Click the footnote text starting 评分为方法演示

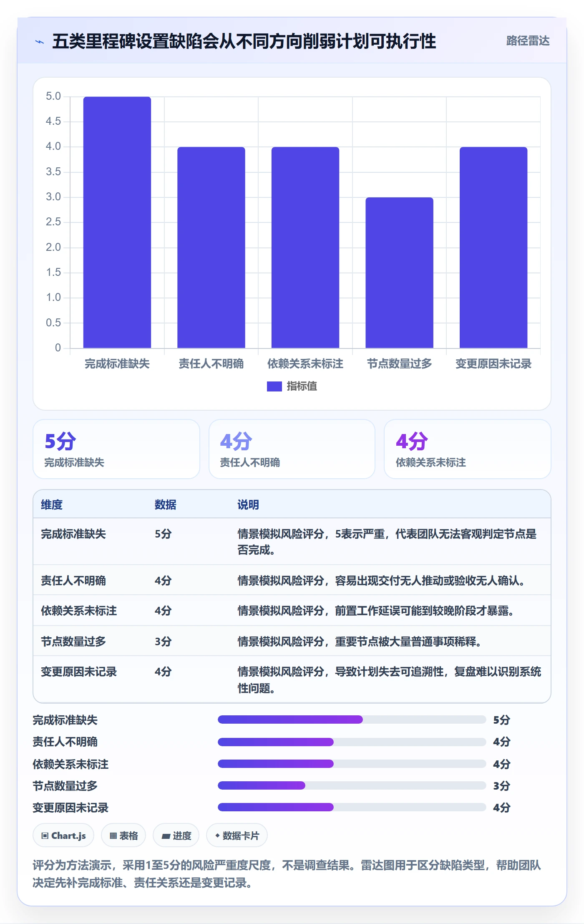[x=287, y=874]
